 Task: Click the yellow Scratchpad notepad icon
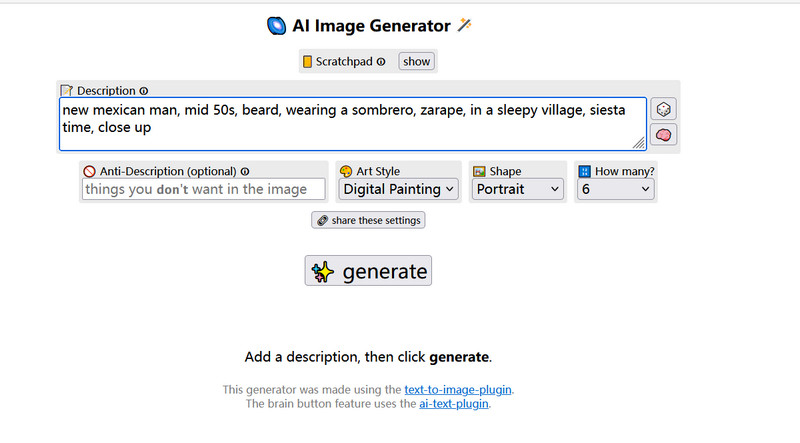[308, 62]
